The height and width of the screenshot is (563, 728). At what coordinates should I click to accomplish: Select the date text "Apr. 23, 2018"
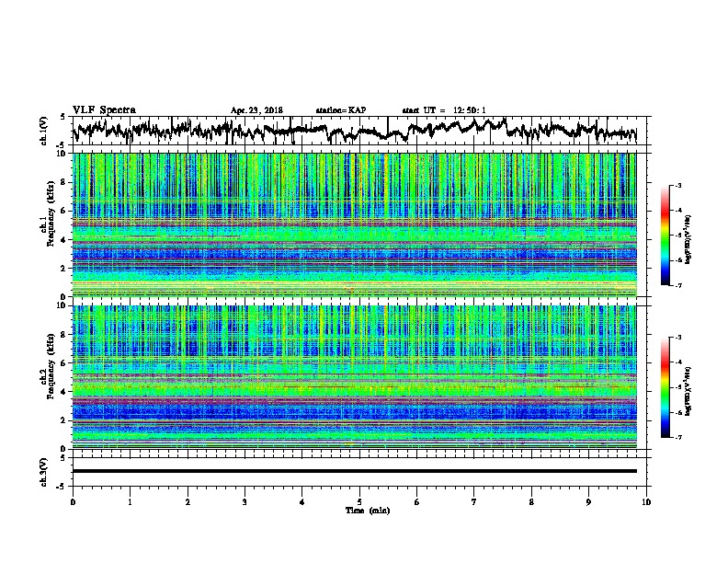tap(256, 110)
